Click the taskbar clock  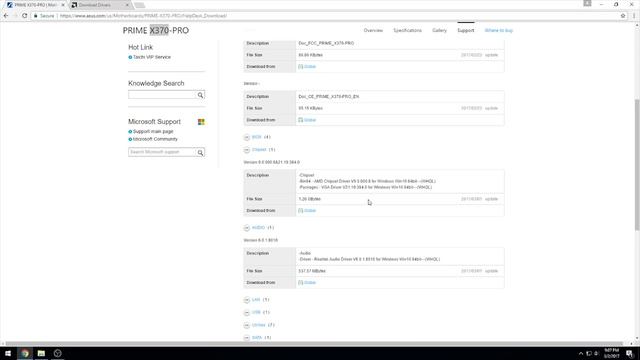(611, 353)
